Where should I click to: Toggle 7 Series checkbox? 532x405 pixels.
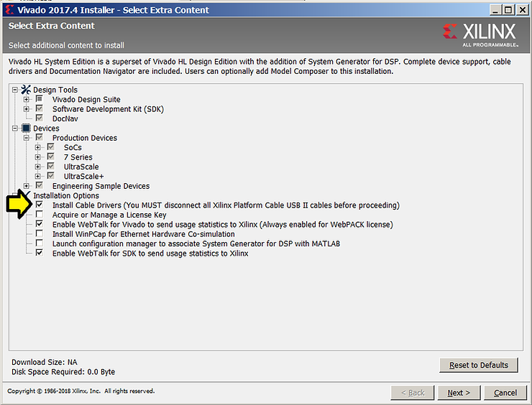[51, 157]
